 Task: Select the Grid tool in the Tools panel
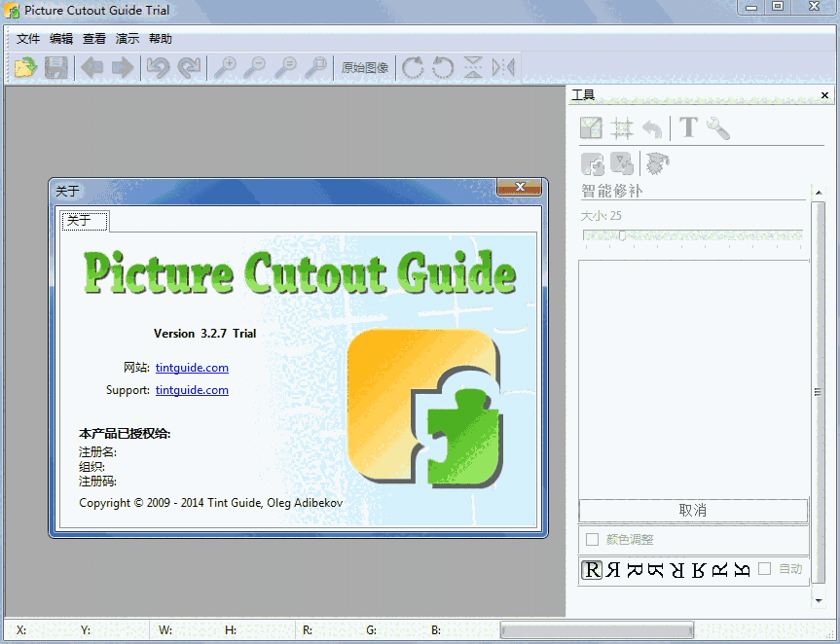tap(623, 127)
